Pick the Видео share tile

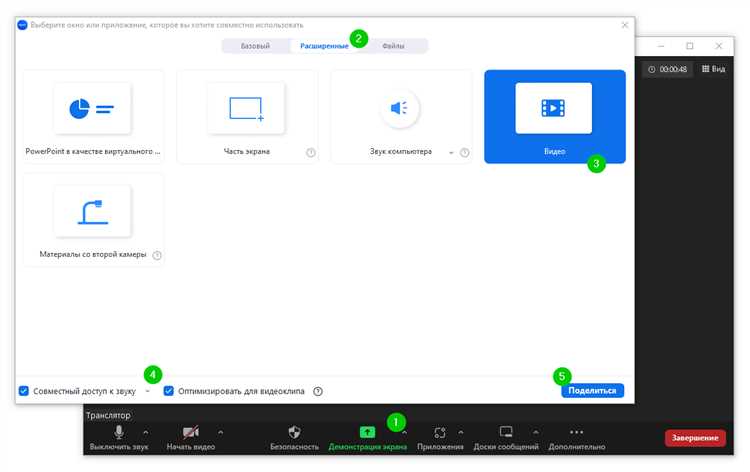coord(555,117)
